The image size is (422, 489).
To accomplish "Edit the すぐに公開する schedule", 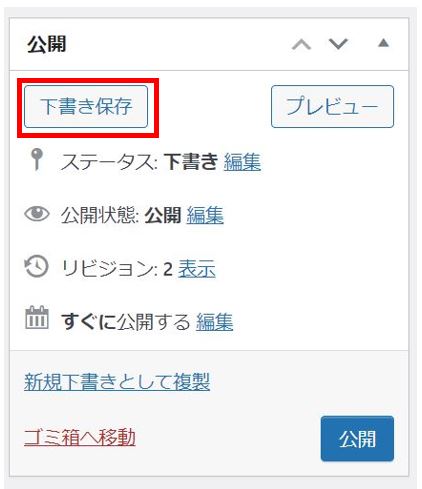I will tap(214, 322).
